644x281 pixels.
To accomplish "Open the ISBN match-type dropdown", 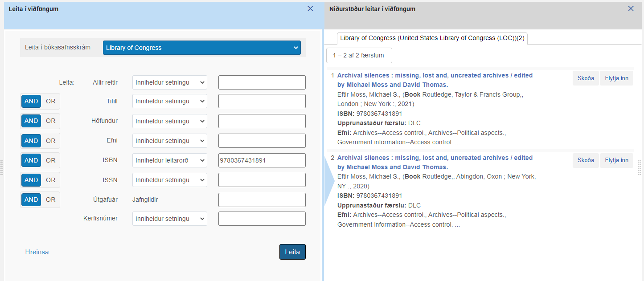I will (170, 160).
